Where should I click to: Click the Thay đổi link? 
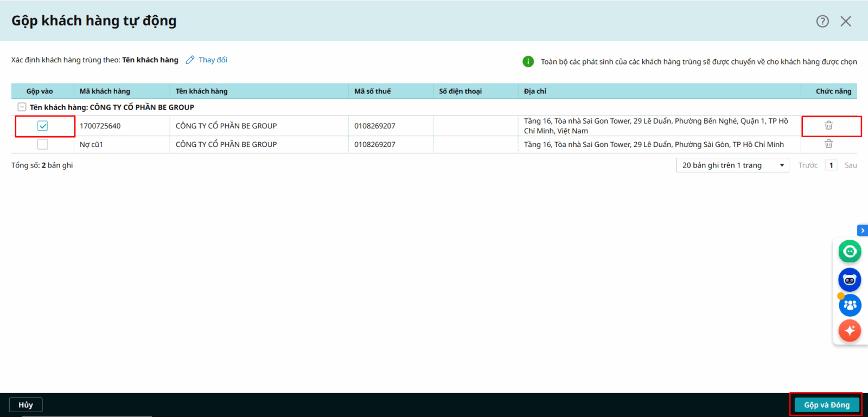pos(213,60)
